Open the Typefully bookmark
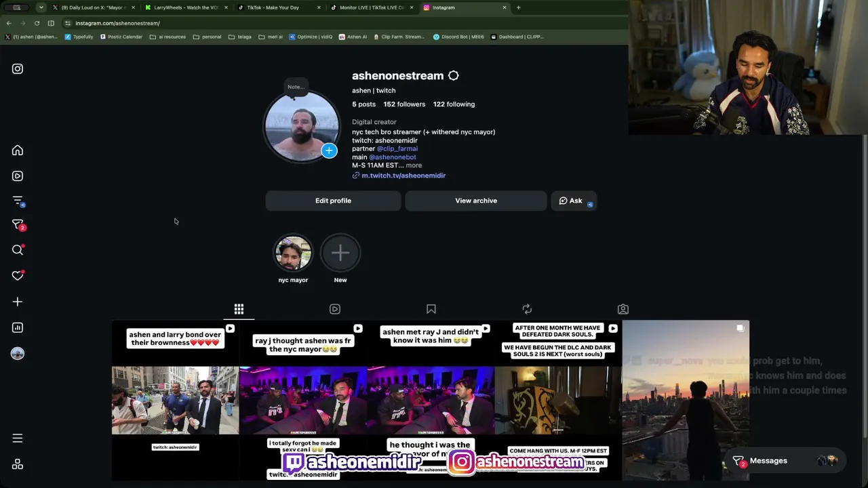 [79, 37]
